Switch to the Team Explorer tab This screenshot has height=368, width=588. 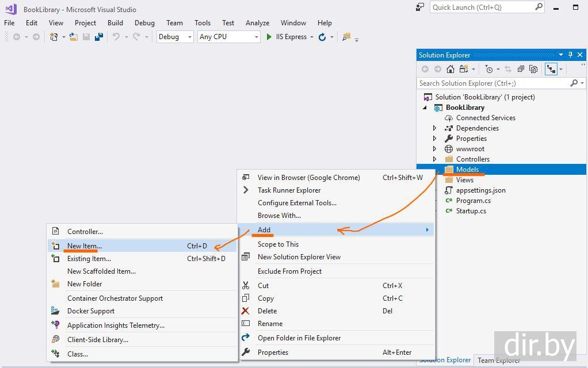pos(499,361)
